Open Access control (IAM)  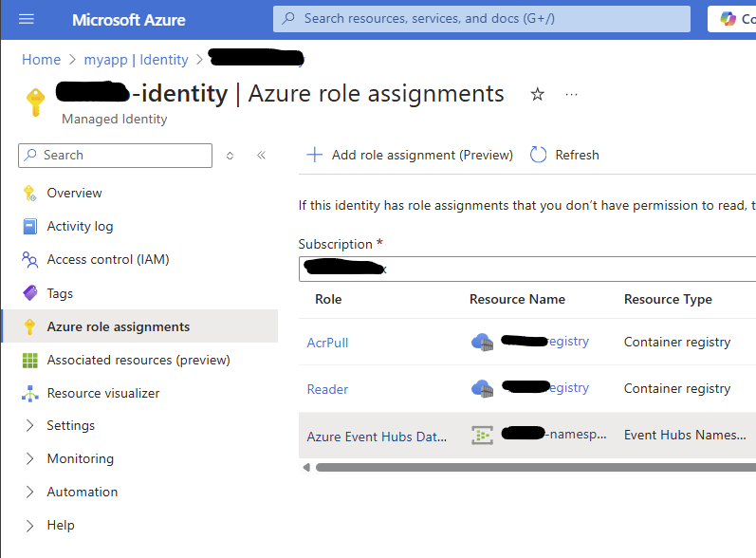(108, 259)
